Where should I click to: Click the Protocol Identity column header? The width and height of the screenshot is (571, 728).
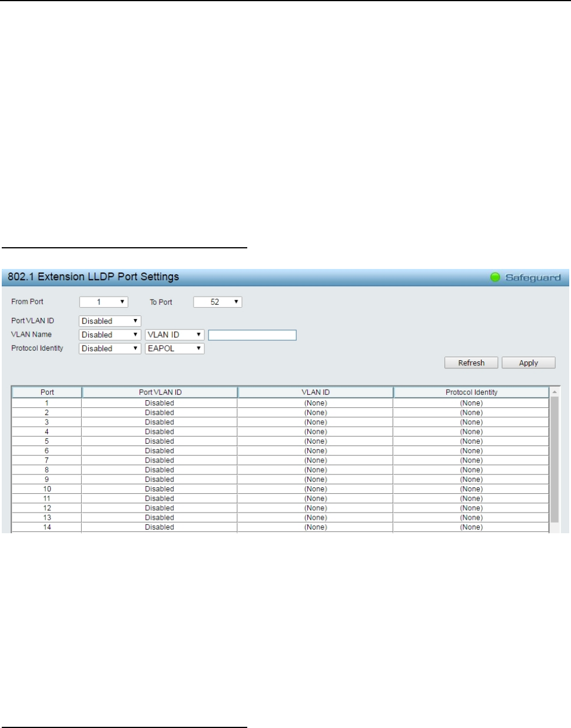(472, 392)
